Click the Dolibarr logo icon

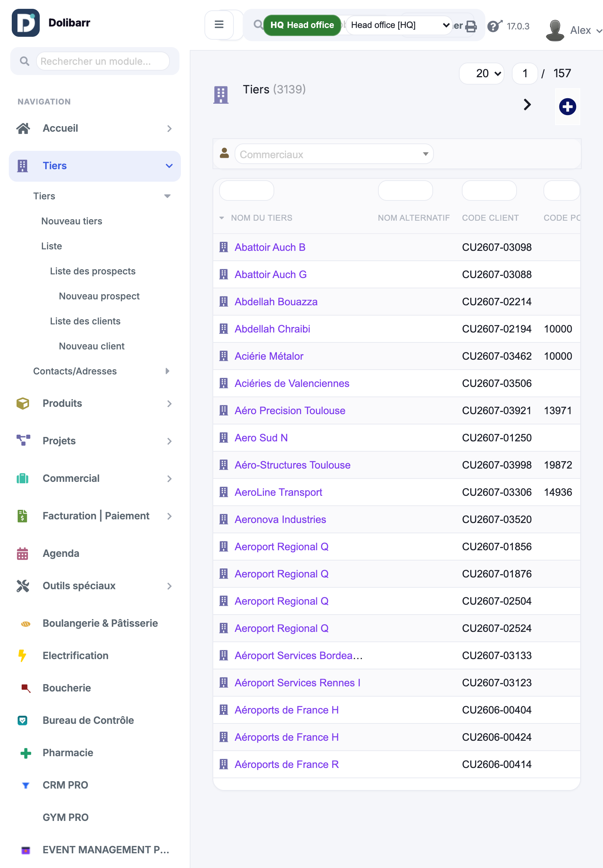tap(25, 23)
